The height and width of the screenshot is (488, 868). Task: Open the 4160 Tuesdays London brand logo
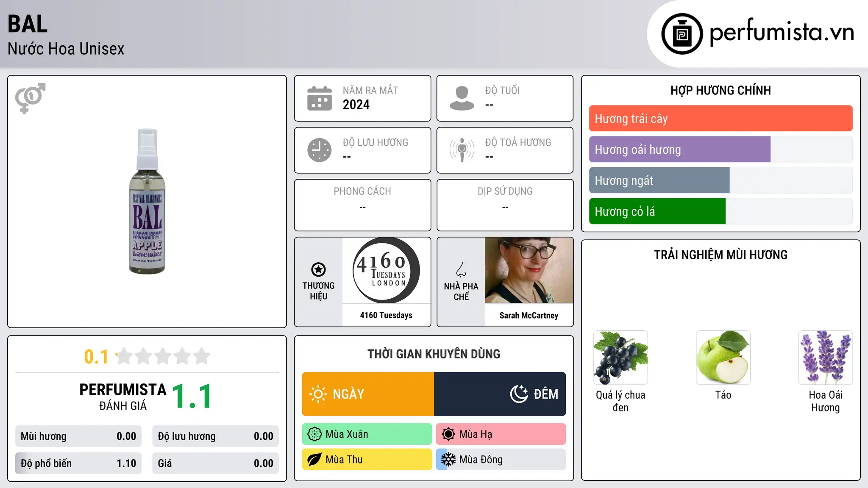pos(386,270)
